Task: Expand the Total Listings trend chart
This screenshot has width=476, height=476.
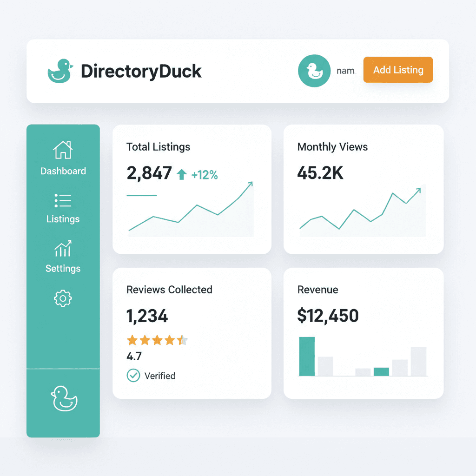Action: click(x=192, y=212)
